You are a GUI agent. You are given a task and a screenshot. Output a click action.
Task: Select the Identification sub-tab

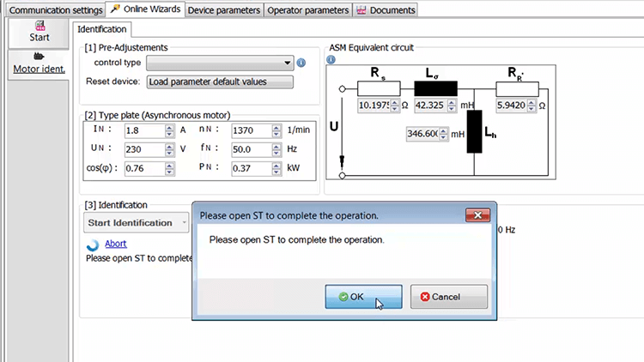pyautogui.click(x=108, y=29)
